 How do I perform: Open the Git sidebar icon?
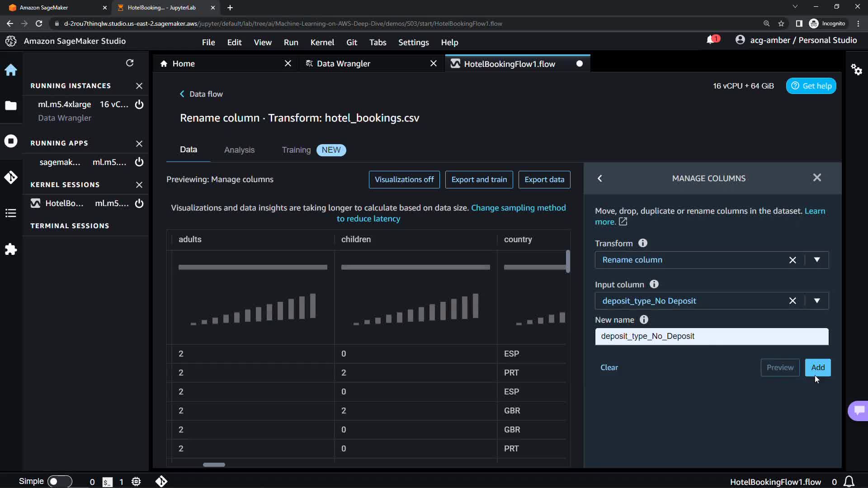(x=11, y=177)
